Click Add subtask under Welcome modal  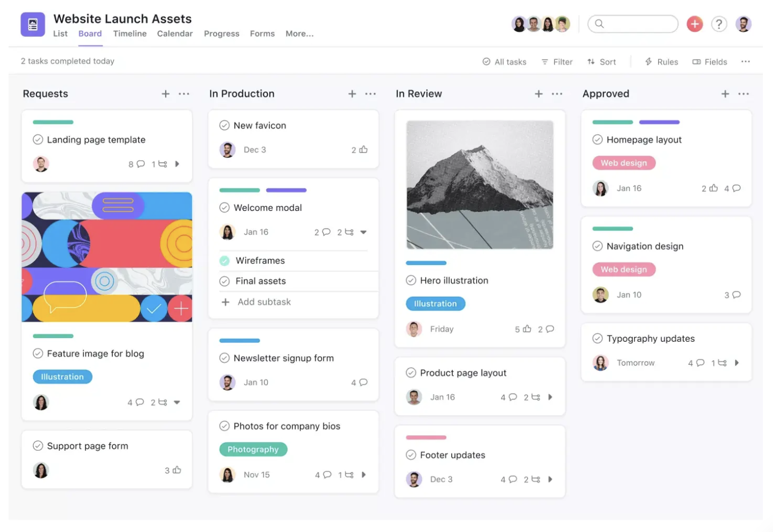click(x=256, y=302)
